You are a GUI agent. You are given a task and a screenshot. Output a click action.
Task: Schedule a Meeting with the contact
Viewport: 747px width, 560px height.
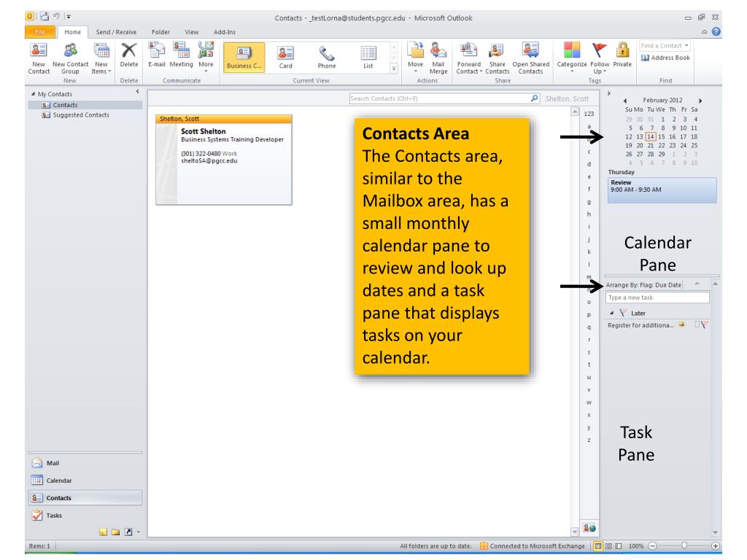click(x=181, y=55)
